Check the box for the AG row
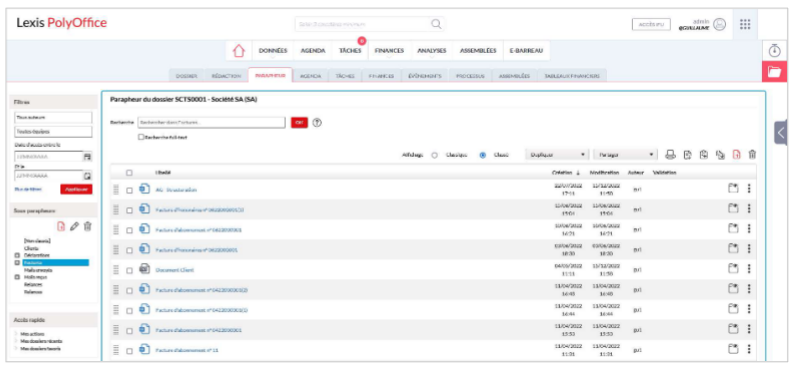This screenshot has height=371, width=798. [x=129, y=190]
